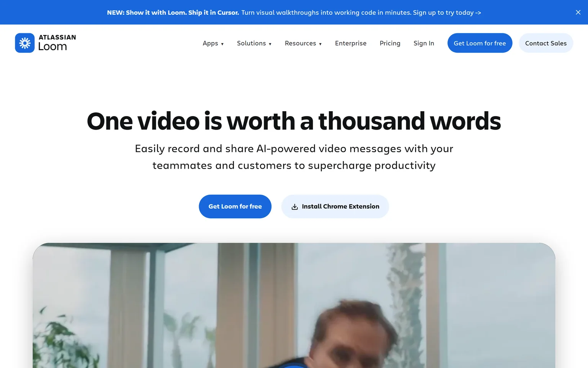Image resolution: width=588 pixels, height=368 pixels.
Task: Click the hero Get Loom for free button
Action: click(235, 207)
